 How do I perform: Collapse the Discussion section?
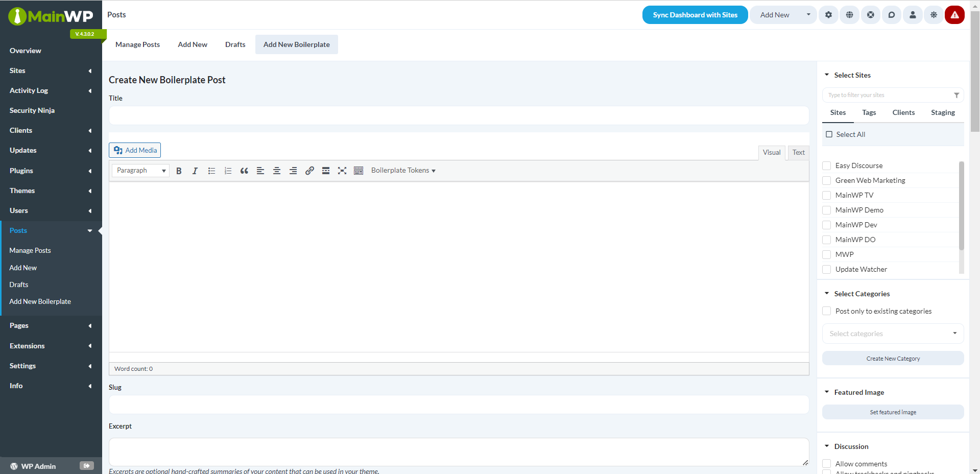point(827,446)
